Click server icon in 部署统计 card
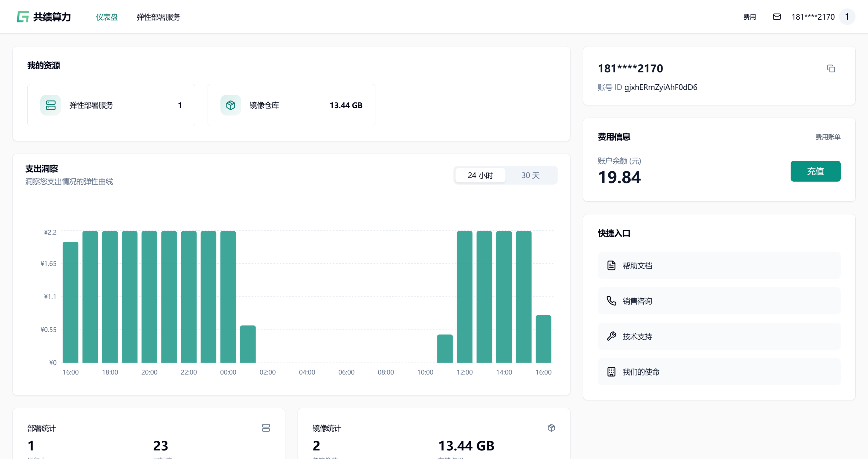The width and height of the screenshot is (868, 459). pyautogui.click(x=266, y=428)
